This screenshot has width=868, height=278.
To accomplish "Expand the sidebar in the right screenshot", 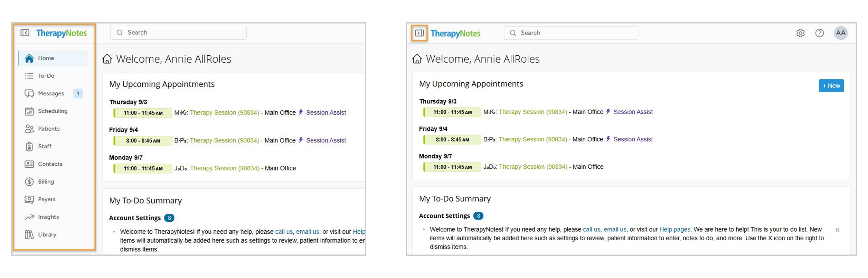I will 419,33.
